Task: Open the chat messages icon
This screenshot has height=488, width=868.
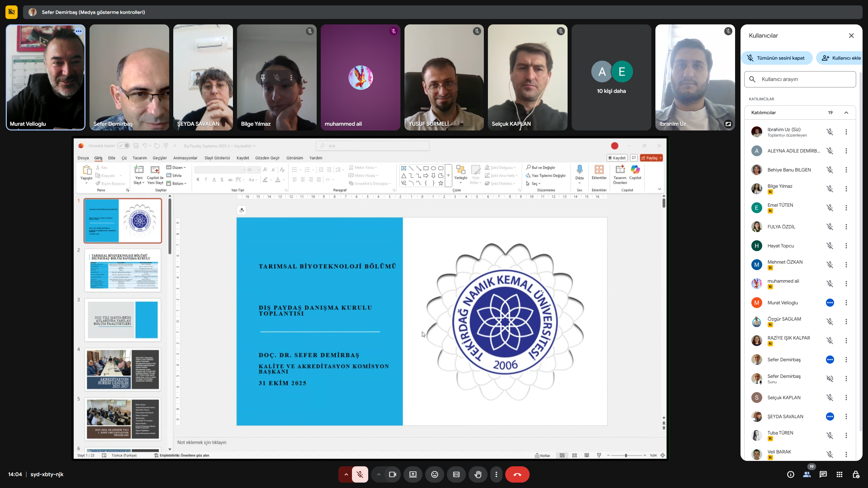Action: click(823, 474)
